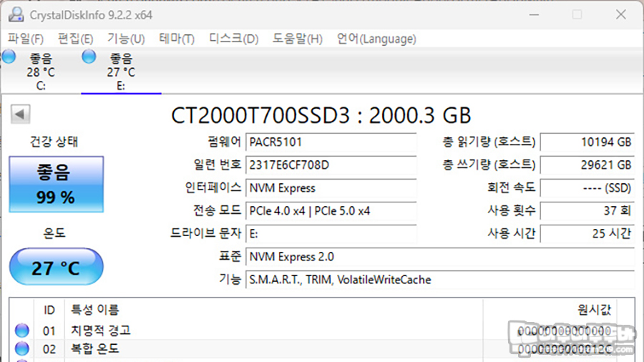Image resolution: width=644 pixels, height=362 pixels.
Task: Select the C: drive tab showing 28 °C
Action: [40, 71]
